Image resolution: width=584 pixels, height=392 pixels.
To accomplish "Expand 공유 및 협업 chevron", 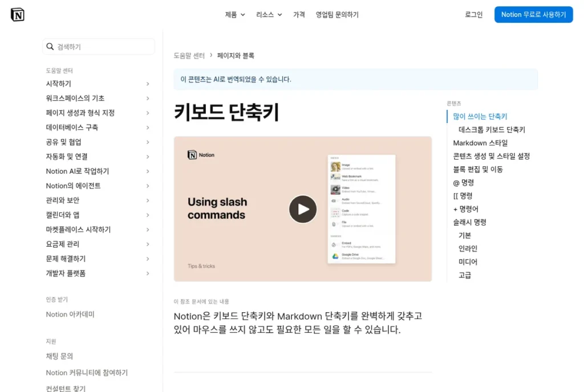I will [148, 142].
